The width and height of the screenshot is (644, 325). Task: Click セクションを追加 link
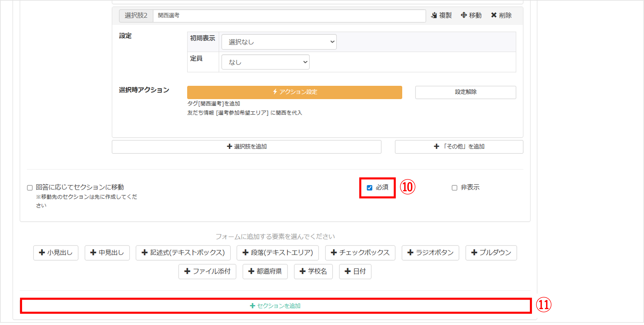pyautogui.click(x=275, y=306)
